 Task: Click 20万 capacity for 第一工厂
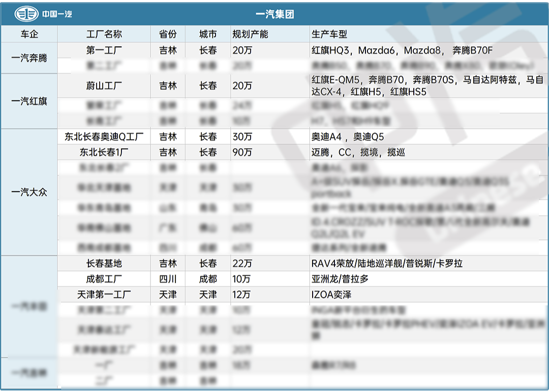(242, 50)
